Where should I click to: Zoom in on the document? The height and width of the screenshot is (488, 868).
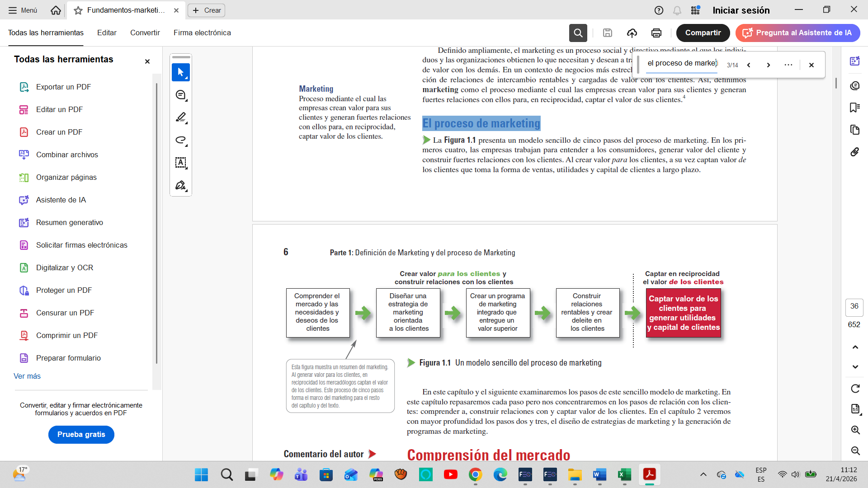855,430
